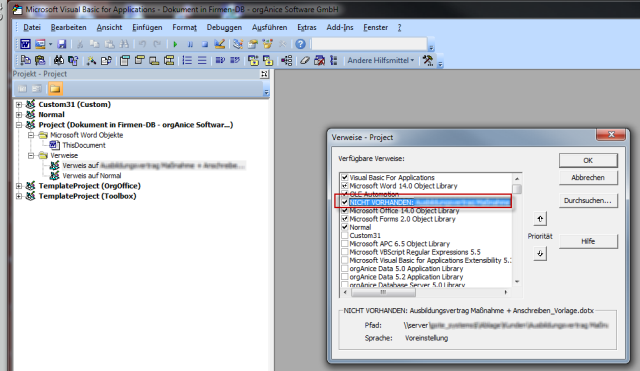
Task: Click the Durchsuchen... button
Action: (x=588, y=200)
